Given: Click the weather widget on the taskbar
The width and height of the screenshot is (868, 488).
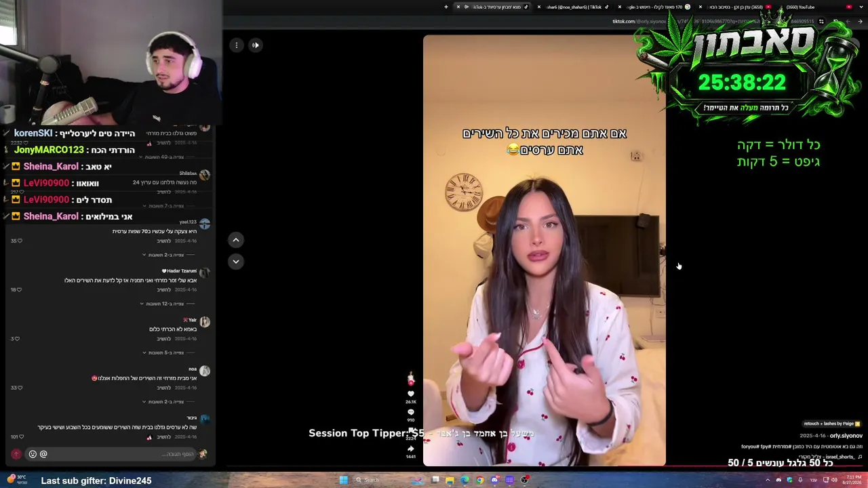Looking at the screenshot, I should point(17,479).
